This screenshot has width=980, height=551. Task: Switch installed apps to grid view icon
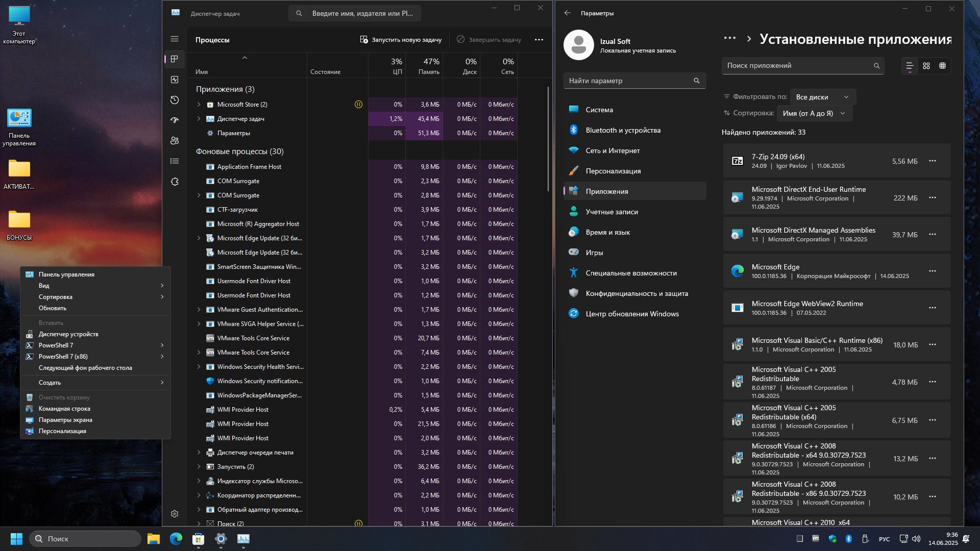click(x=926, y=66)
